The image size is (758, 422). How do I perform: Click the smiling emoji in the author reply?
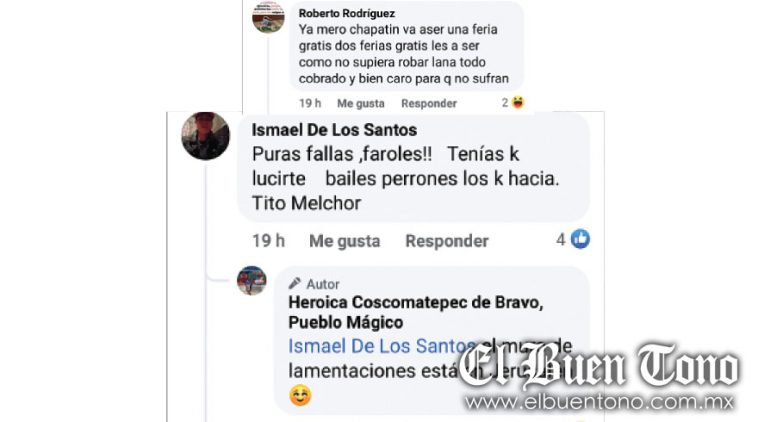coord(300,395)
